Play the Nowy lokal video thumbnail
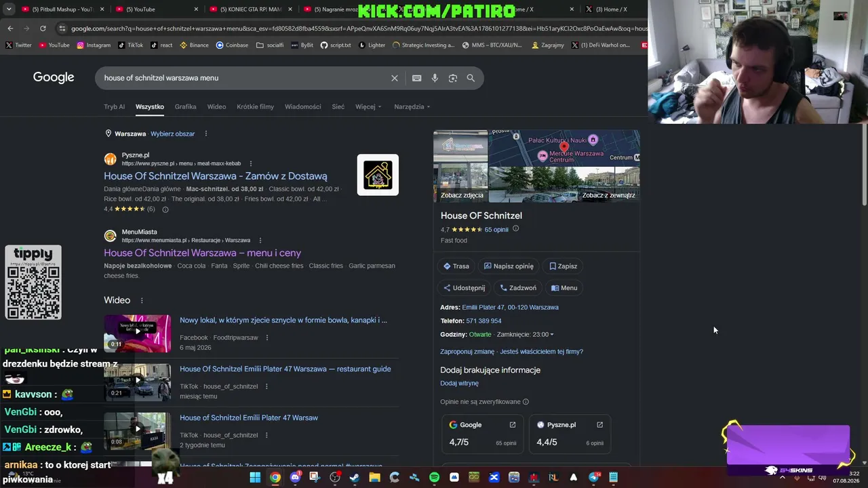The height and width of the screenshot is (488, 868). [137, 333]
